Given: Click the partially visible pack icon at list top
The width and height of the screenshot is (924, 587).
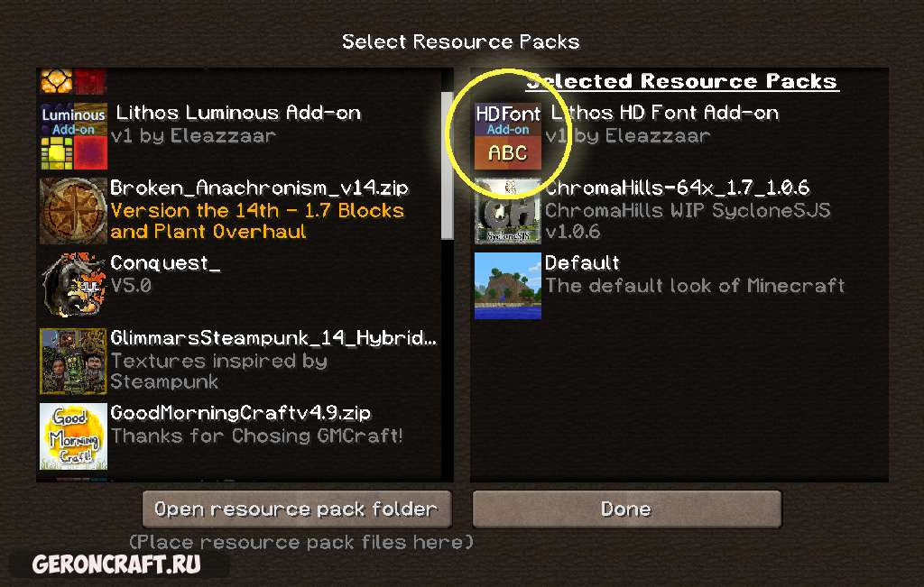Looking at the screenshot, I should (73, 81).
